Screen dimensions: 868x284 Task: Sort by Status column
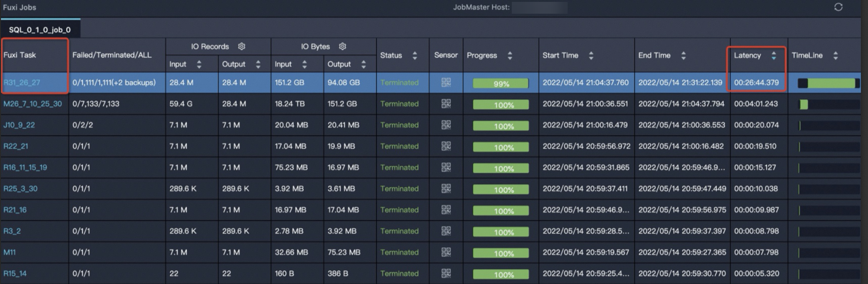point(414,55)
